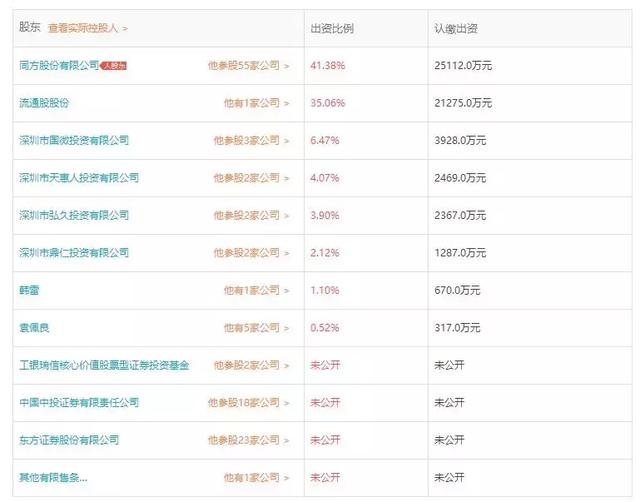
Task: Open 他有1家公司 link in 其他有限售条 row
Action: 256,478
